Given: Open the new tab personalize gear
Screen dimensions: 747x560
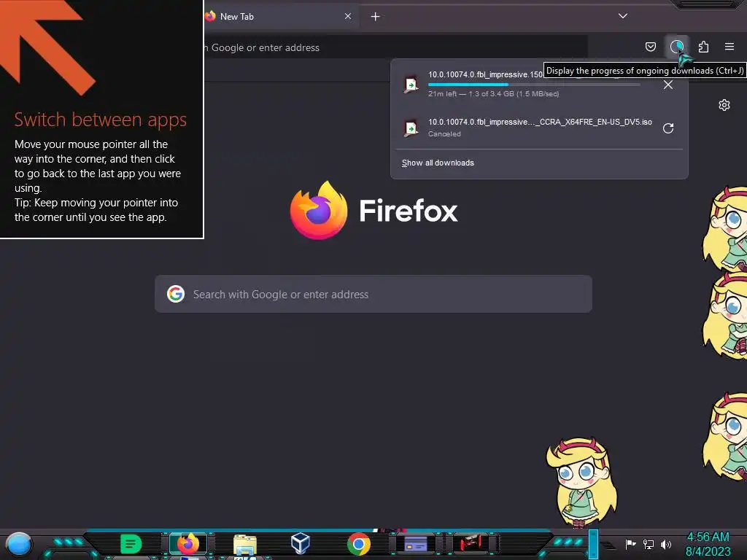Looking at the screenshot, I should (x=724, y=105).
